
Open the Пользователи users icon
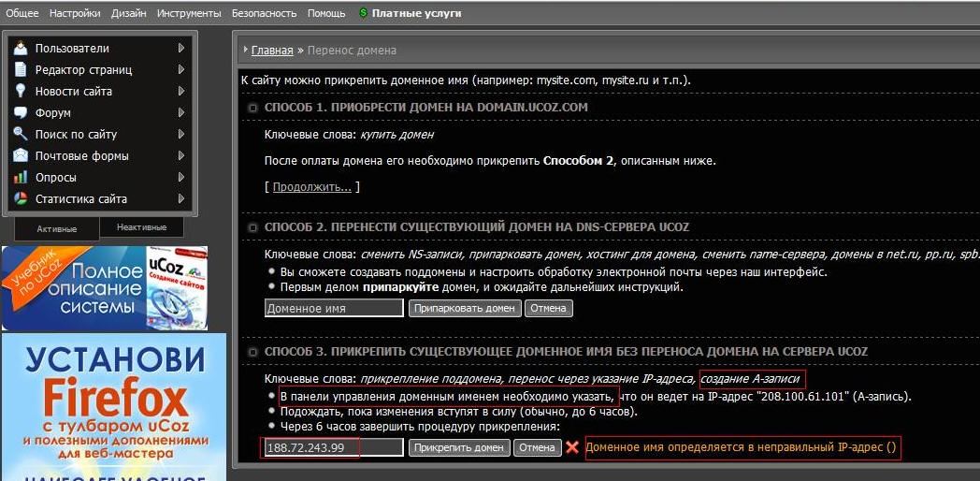[x=22, y=48]
